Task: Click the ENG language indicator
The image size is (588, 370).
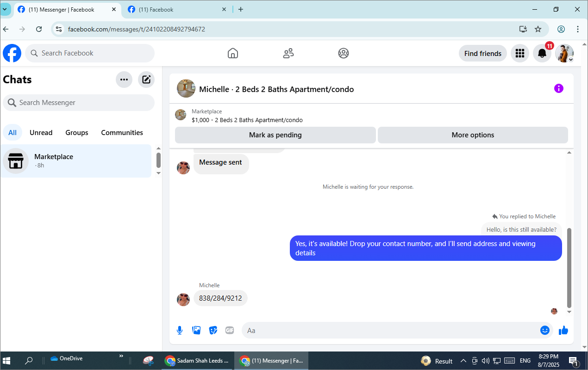Action: 525,361
